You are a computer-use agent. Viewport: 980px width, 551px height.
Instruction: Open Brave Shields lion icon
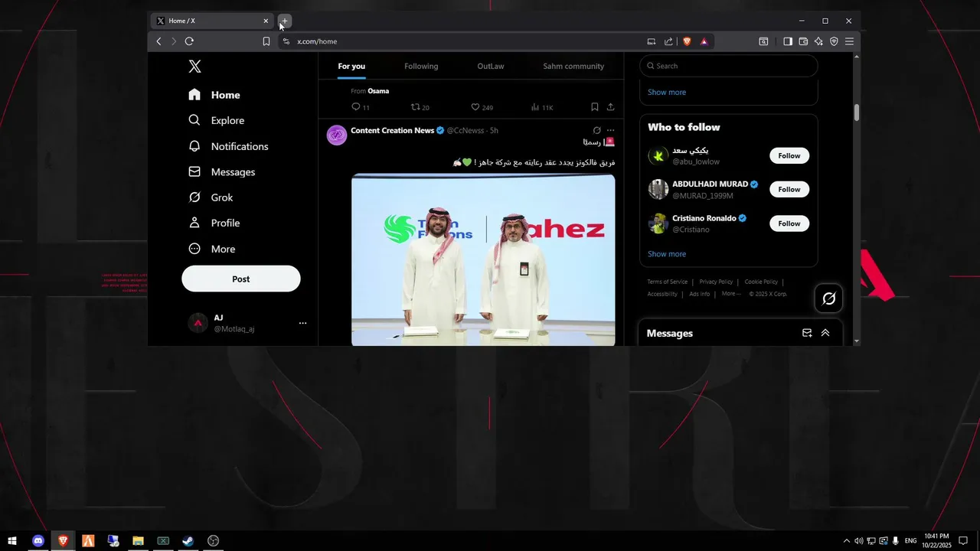(x=687, y=41)
